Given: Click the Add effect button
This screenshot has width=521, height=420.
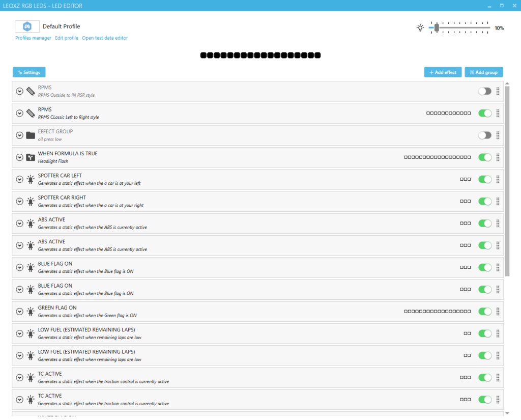Looking at the screenshot, I should pos(443,72).
